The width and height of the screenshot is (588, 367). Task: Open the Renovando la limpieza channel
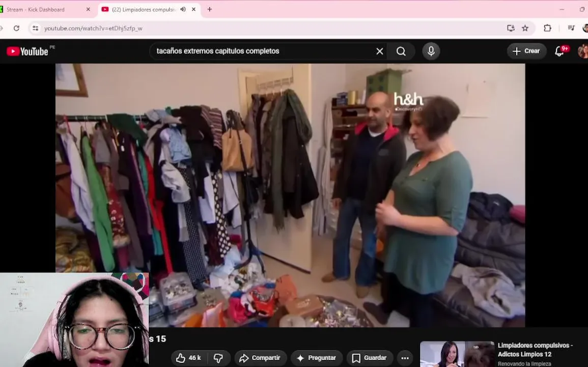(524, 363)
